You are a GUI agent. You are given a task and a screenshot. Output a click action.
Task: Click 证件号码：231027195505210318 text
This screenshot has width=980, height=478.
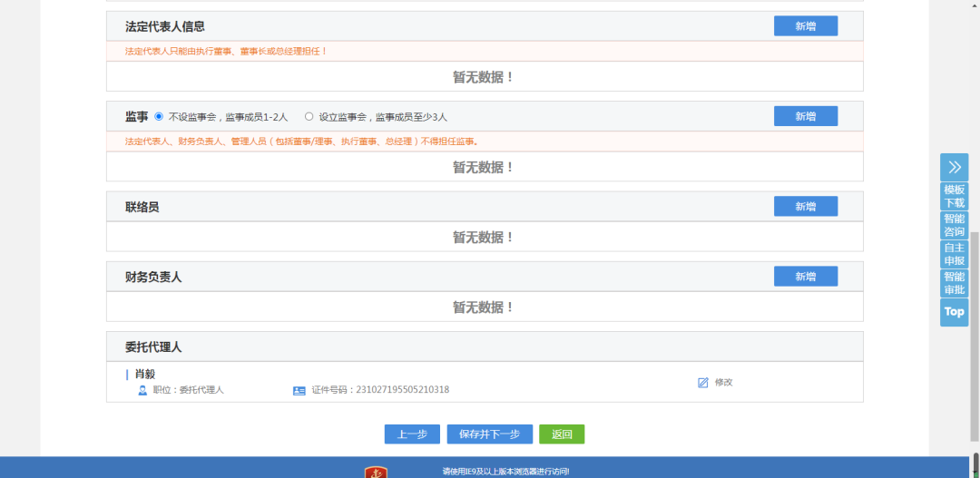tap(380, 390)
